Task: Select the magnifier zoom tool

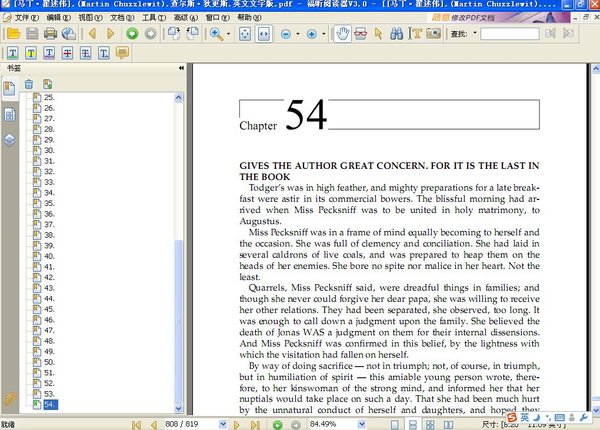Action: click(x=216, y=34)
